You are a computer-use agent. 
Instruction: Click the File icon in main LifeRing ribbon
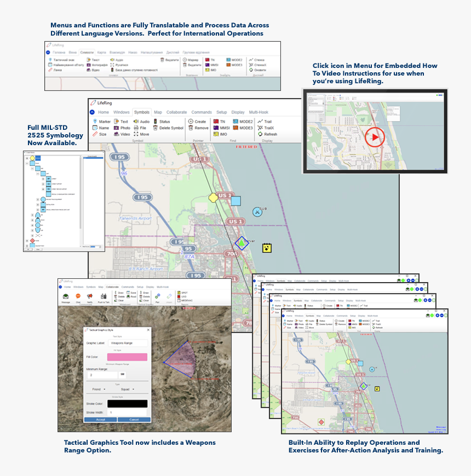(140, 128)
